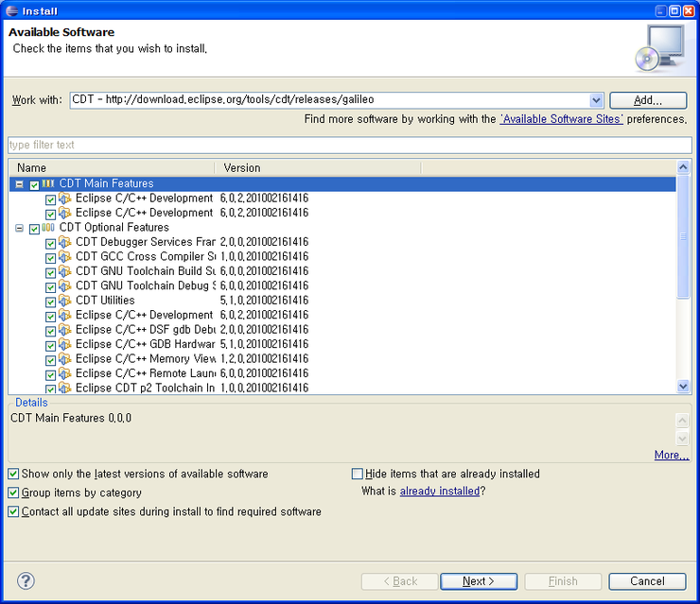Uncheck the CDT Optional Features category checkbox

pos(34,229)
